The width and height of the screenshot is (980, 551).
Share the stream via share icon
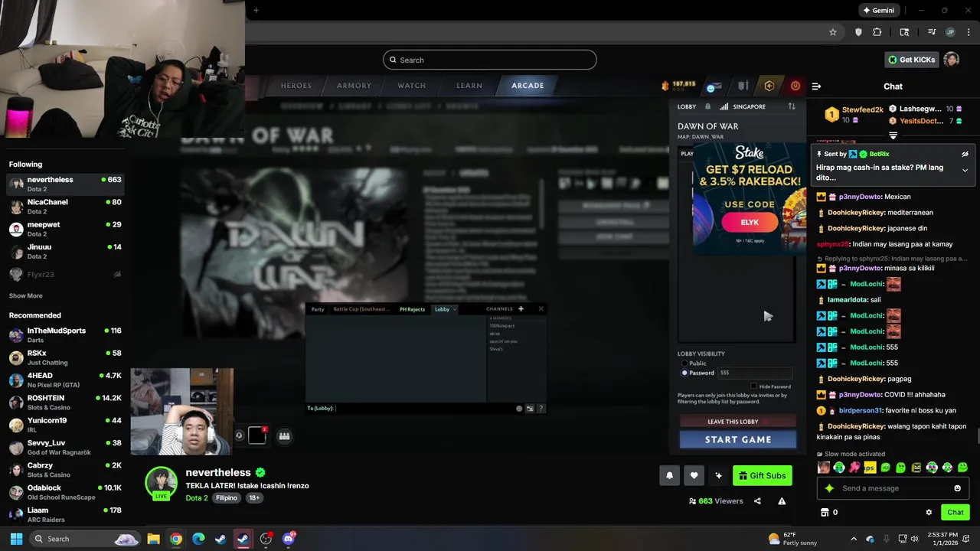(x=757, y=501)
